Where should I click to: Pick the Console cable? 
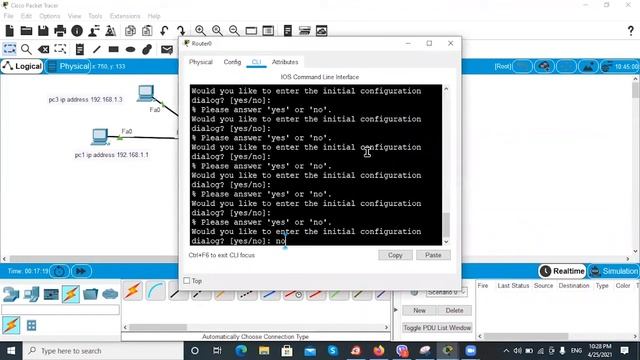tap(156, 291)
